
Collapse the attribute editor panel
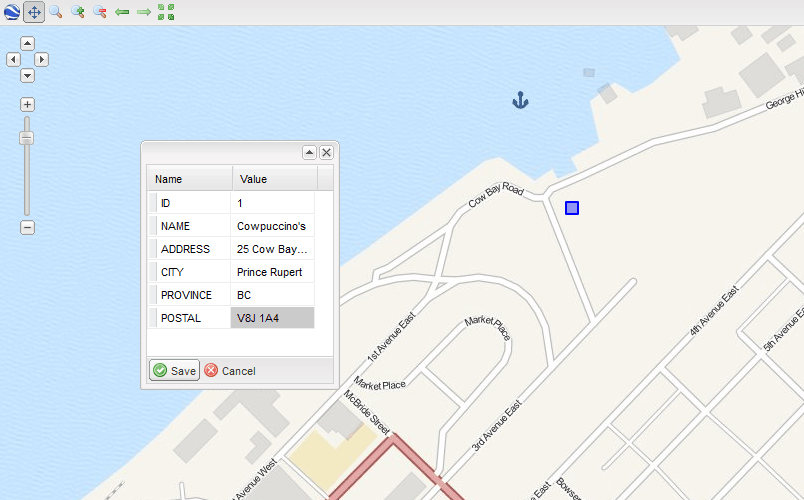point(309,152)
